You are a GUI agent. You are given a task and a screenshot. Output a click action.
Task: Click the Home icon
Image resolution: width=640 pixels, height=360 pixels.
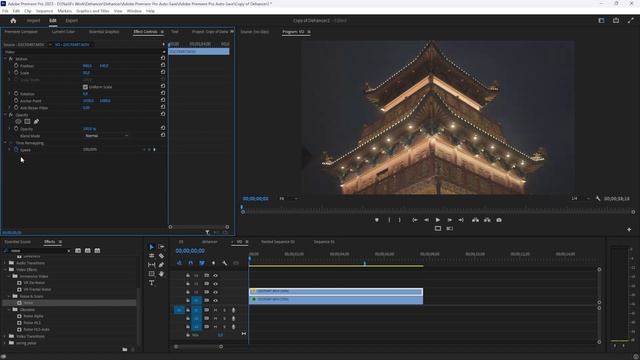tap(13, 20)
